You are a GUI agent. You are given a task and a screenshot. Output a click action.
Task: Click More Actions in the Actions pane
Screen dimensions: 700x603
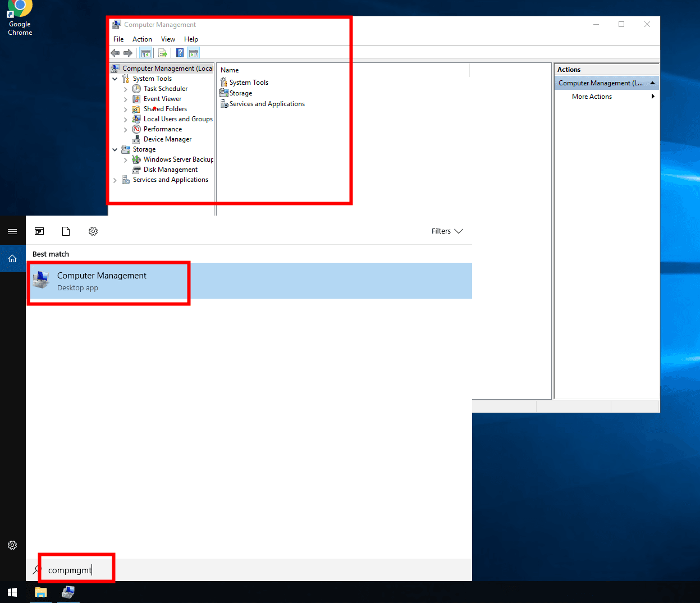tap(592, 97)
